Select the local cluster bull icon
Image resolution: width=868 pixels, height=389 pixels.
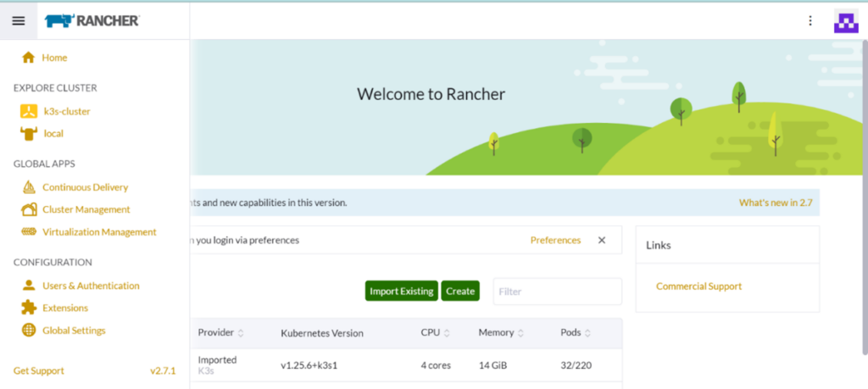point(28,133)
